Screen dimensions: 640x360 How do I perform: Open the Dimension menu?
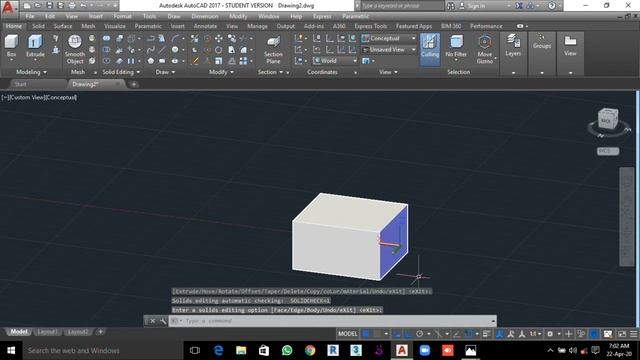click(x=204, y=16)
